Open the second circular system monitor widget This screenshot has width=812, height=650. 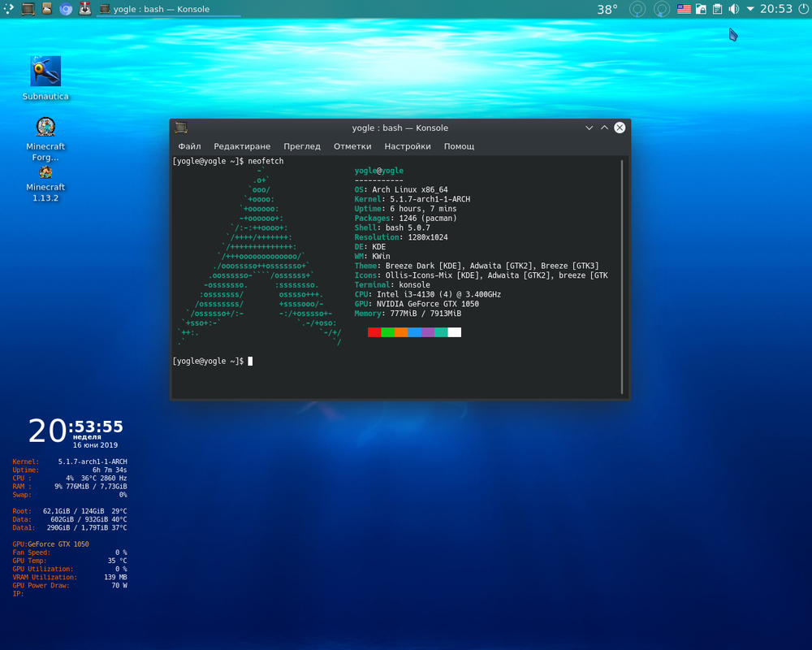[x=661, y=9]
